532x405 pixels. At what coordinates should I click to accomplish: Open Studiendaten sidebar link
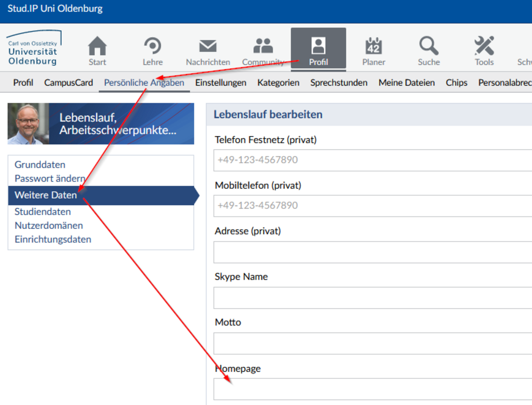coord(43,212)
